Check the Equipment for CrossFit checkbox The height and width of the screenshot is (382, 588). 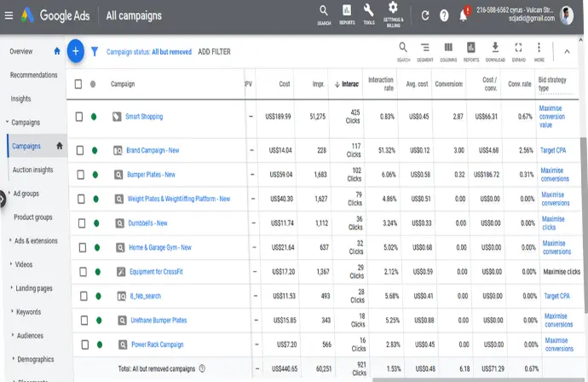[83, 272]
